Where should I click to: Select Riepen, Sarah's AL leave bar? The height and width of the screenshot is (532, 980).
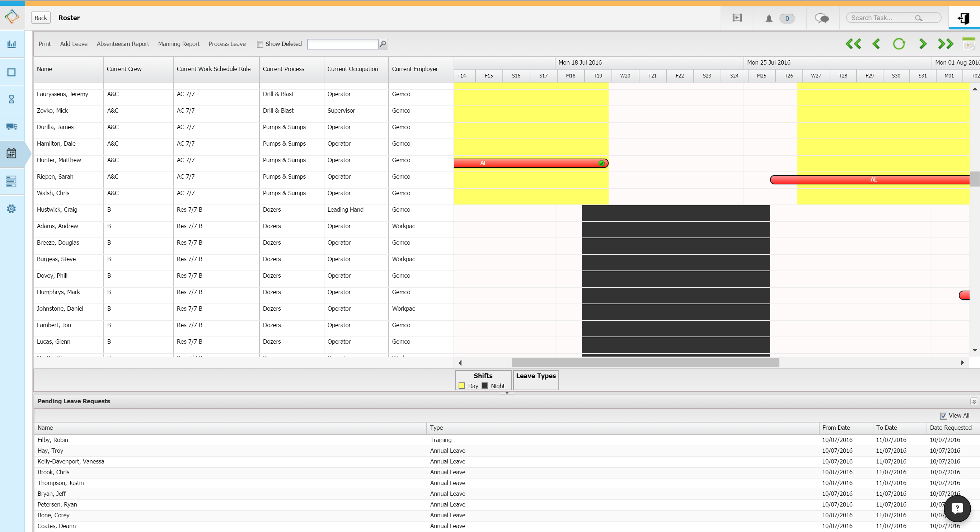870,179
